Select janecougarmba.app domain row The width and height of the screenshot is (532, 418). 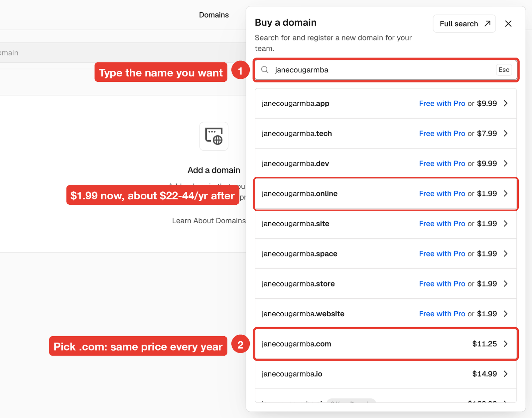click(386, 103)
